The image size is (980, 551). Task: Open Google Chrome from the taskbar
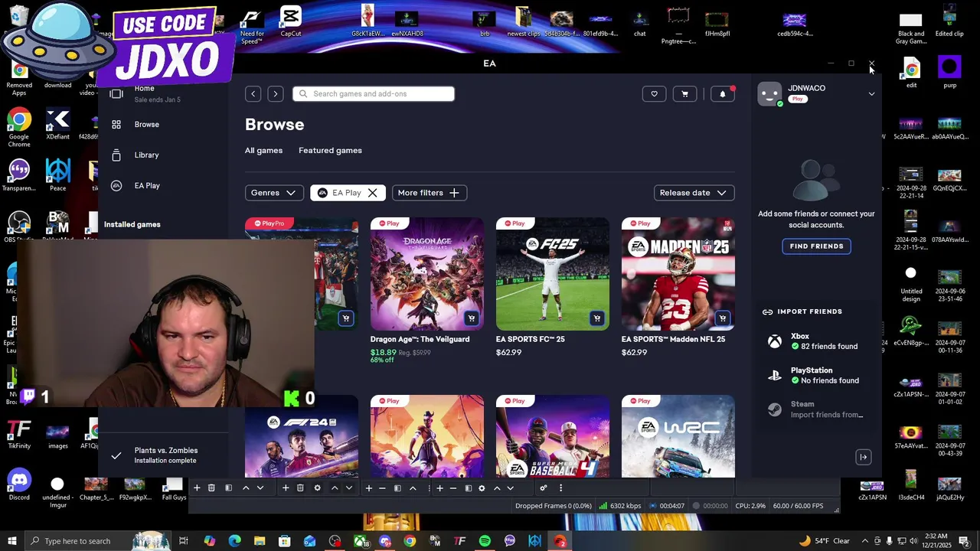point(410,541)
